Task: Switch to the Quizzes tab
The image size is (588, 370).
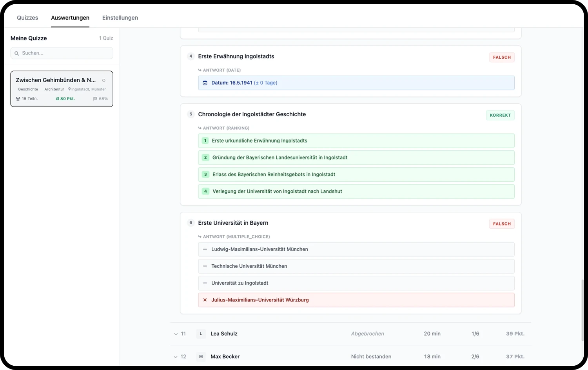Action: 27,18
